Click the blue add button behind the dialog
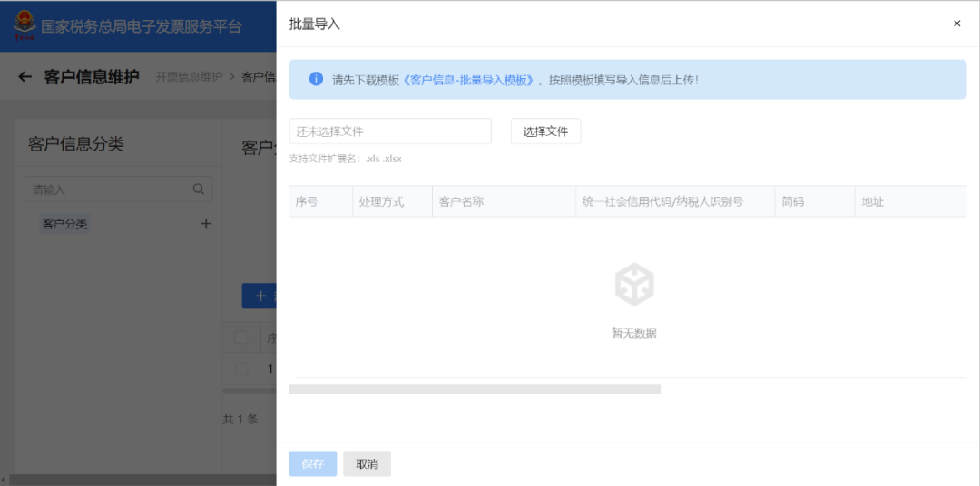Image resolution: width=980 pixels, height=486 pixels. coord(260,296)
